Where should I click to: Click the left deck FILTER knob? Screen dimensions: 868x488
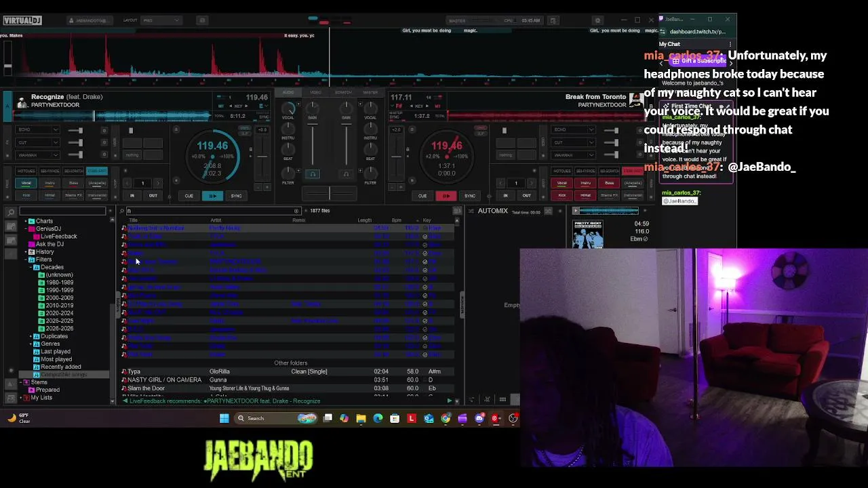(x=288, y=172)
